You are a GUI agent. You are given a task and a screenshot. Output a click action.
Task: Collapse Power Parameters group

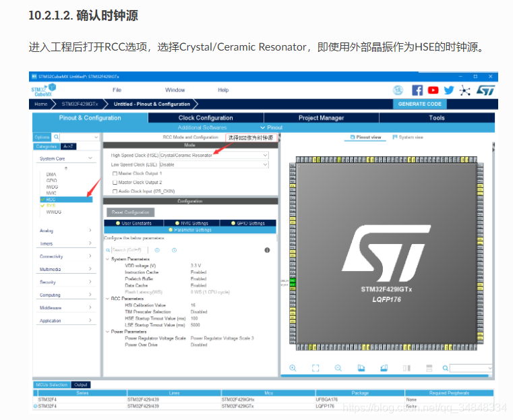pos(107,332)
